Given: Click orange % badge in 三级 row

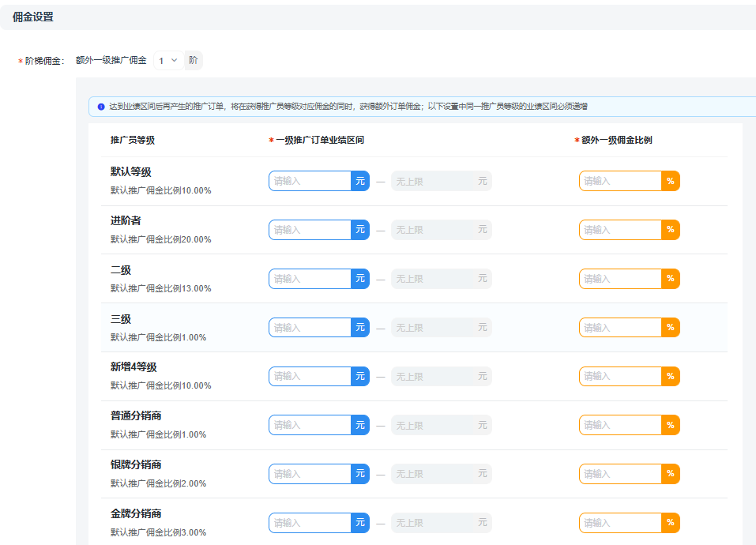Looking at the screenshot, I should point(670,327).
